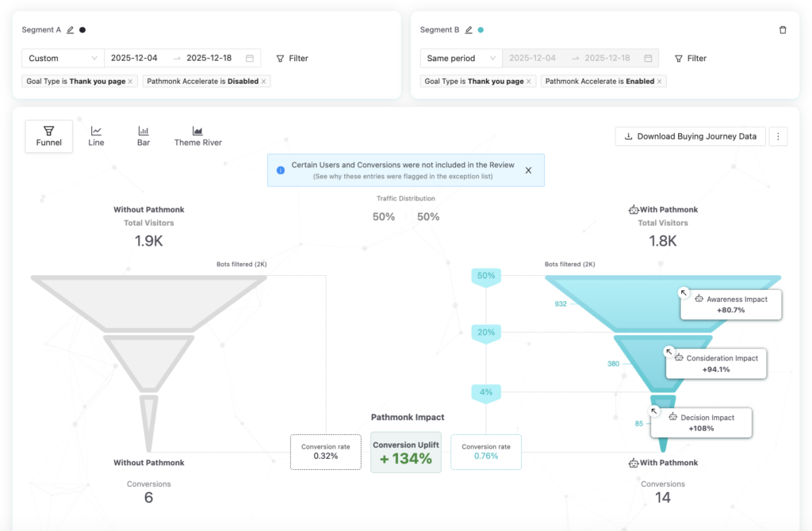Viewport: 812px width, 531px height.
Task: Remove Segment A's Goal Type Thank you page tag
Action: pos(131,81)
